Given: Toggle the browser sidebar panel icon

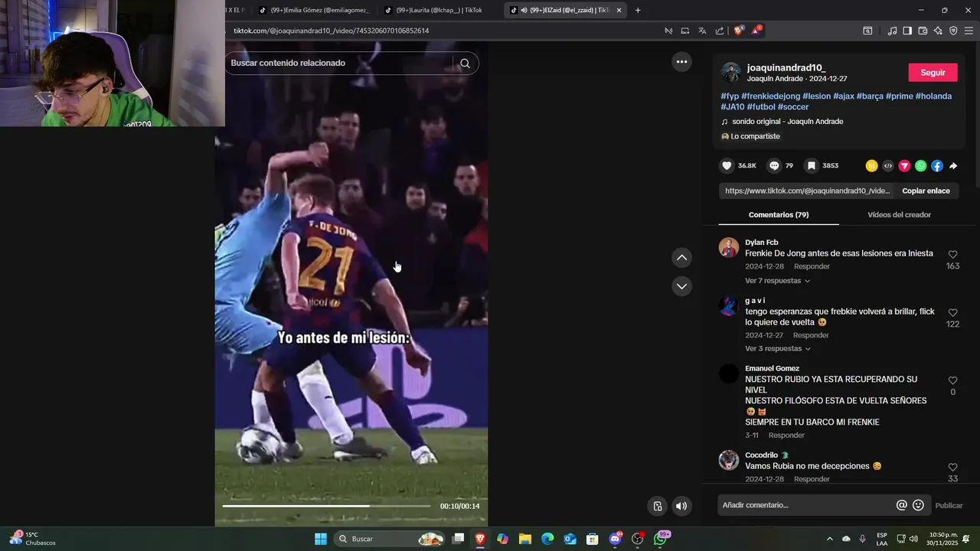Looking at the screenshot, I should (x=907, y=31).
